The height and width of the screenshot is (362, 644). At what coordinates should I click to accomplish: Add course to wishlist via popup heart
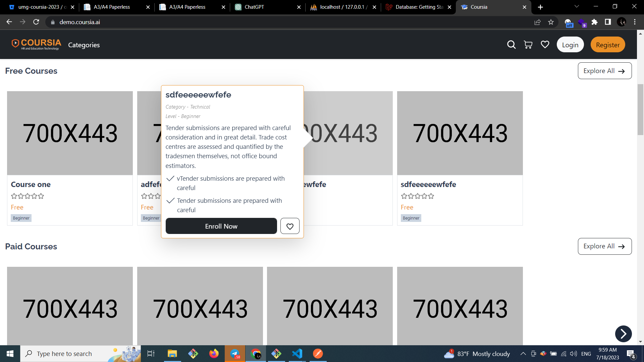pos(290,226)
